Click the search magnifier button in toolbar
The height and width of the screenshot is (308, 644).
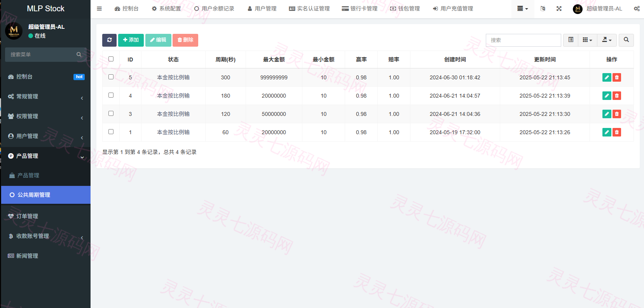click(626, 40)
